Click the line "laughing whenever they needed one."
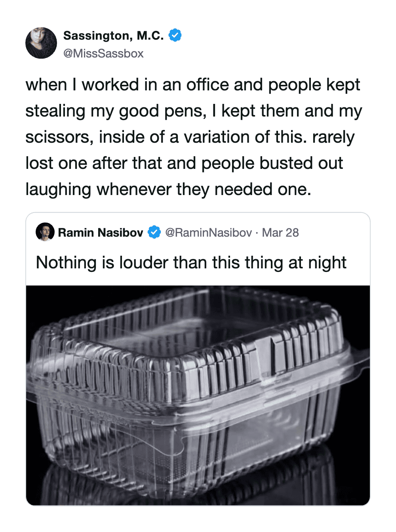Image resolution: width=396 pixels, height=532 pixels. coord(168,189)
